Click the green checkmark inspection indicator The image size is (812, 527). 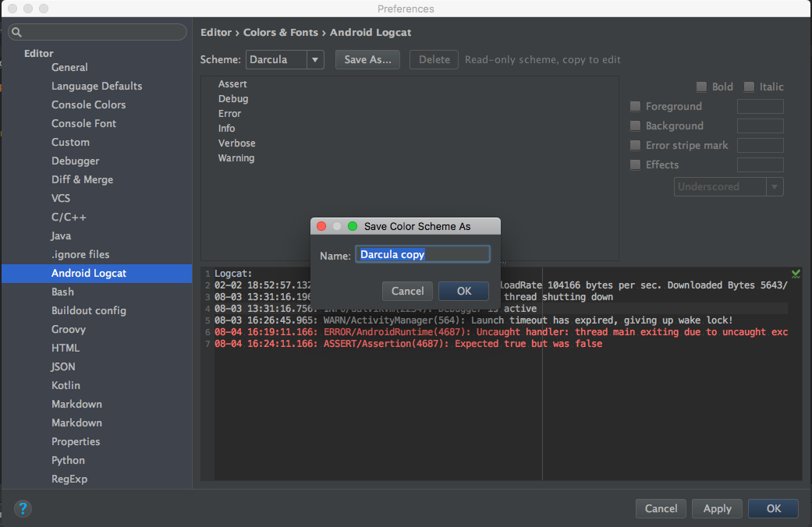click(796, 274)
